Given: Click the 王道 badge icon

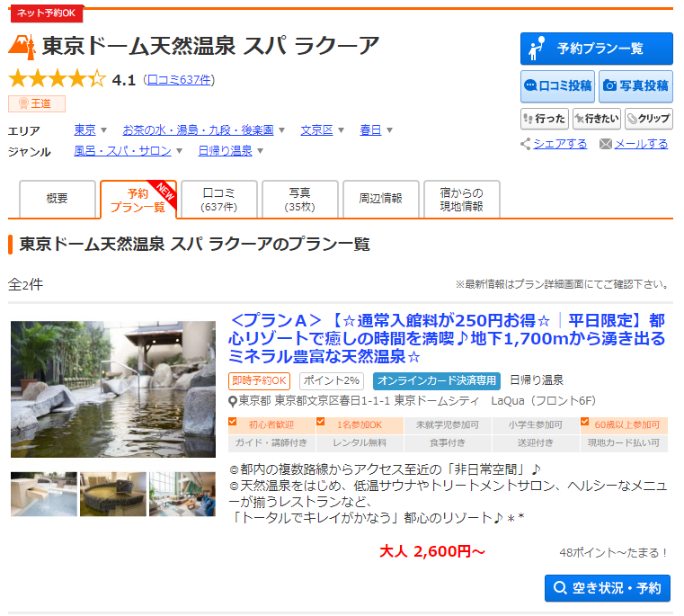Looking at the screenshot, I should (37, 103).
